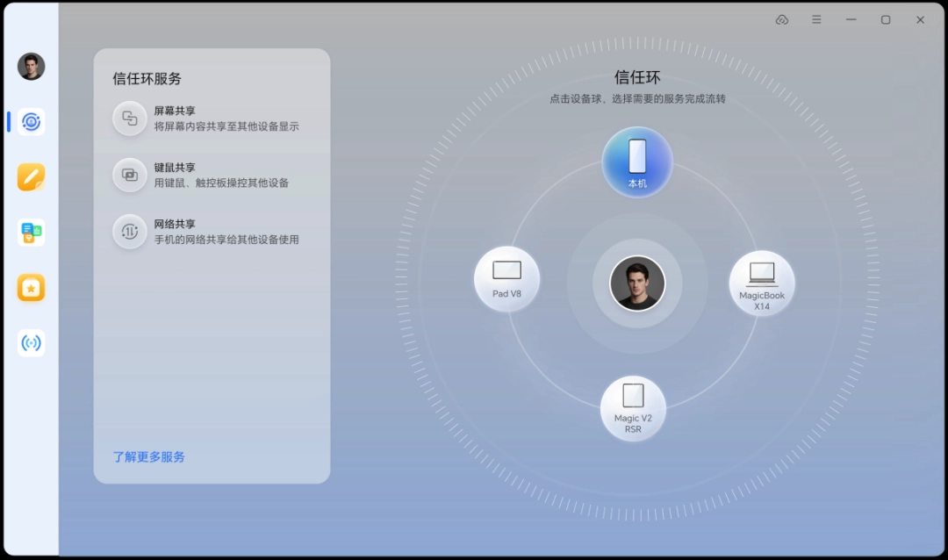Click 手机的网络共享给其他设备使用 description
Screen dimensions: 948x560
tap(226, 240)
